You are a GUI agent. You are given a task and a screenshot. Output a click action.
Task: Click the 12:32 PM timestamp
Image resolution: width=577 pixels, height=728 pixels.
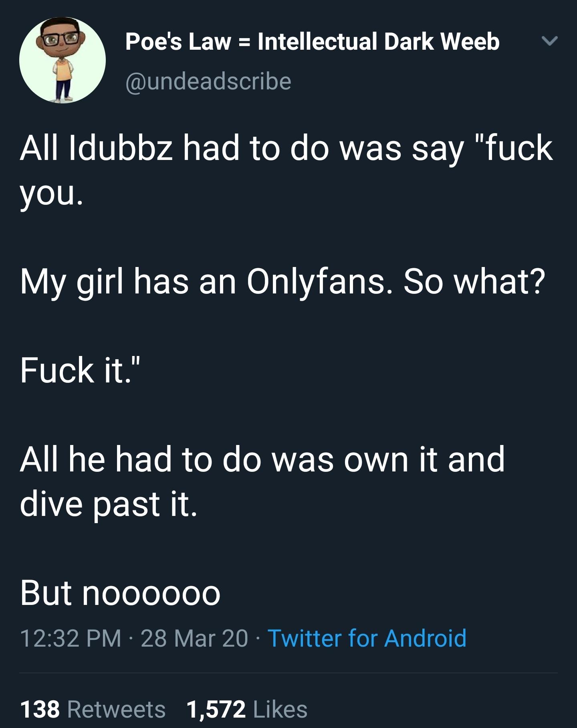point(71,638)
